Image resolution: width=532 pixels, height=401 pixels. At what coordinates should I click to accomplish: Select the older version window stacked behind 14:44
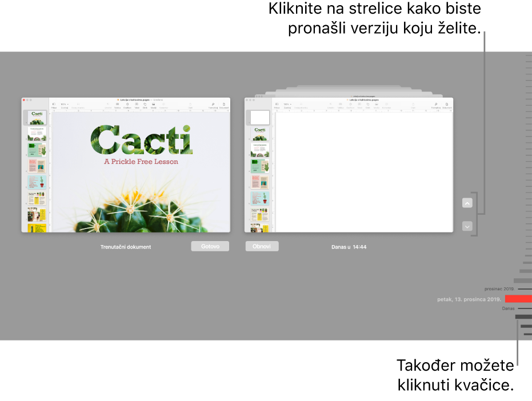coord(349,96)
